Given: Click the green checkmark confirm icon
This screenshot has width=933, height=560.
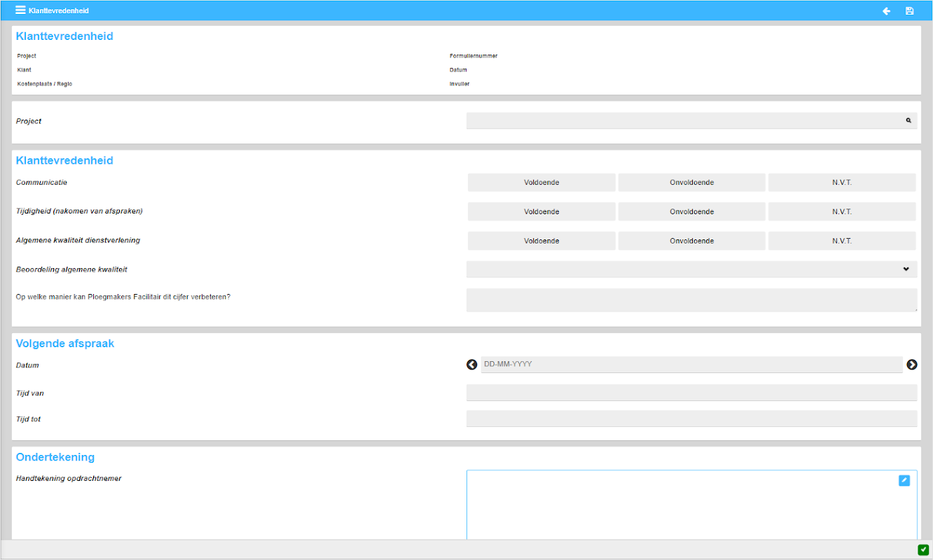Looking at the screenshot, I should coord(923,549).
